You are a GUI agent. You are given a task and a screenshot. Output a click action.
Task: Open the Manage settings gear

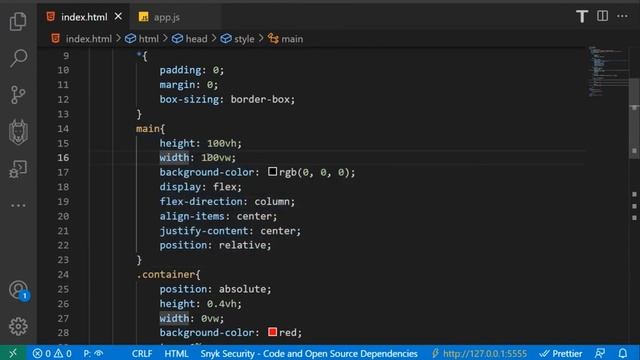(x=18, y=326)
